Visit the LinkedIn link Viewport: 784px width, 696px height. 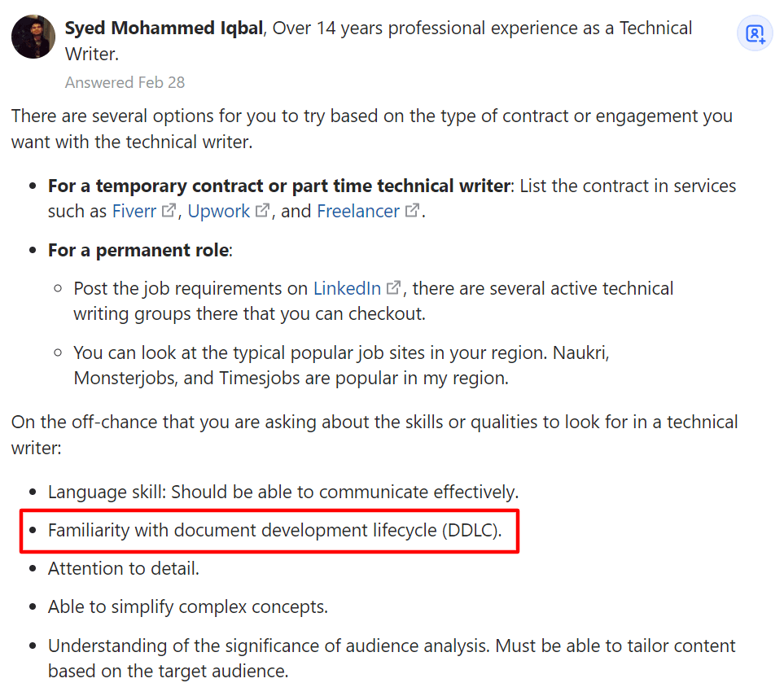click(348, 288)
